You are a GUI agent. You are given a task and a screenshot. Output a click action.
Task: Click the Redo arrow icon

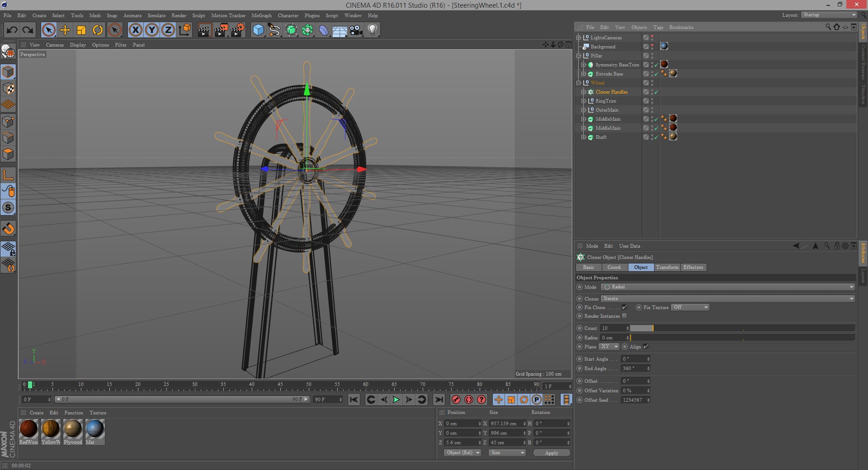[28, 30]
